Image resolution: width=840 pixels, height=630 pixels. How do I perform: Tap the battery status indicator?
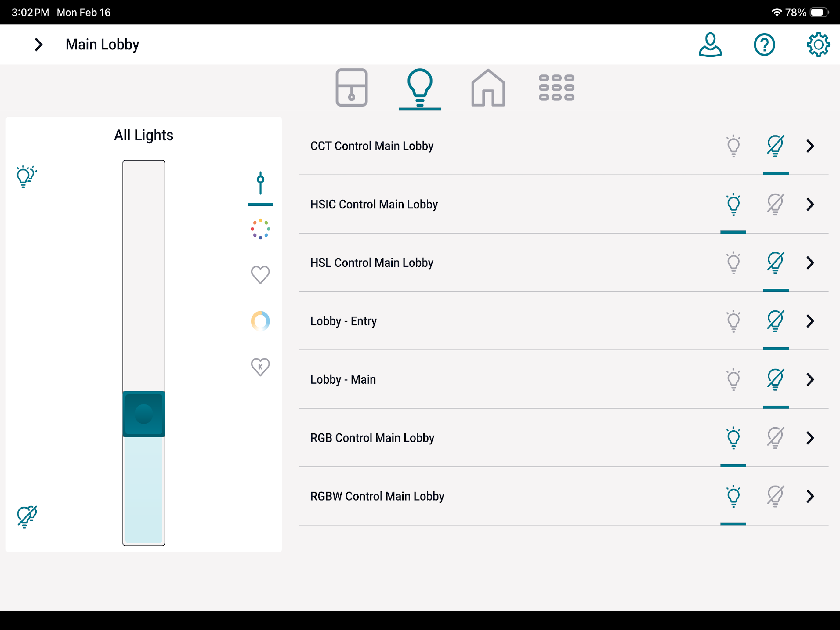pos(819,13)
